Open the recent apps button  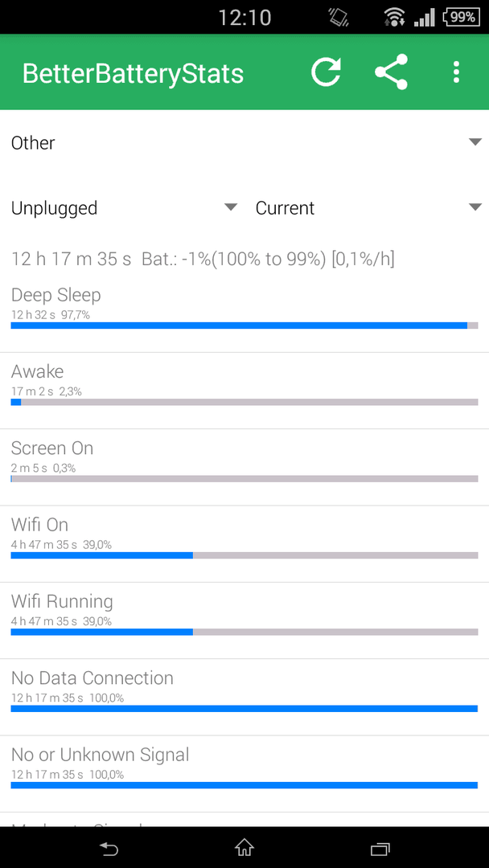(380, 848)
